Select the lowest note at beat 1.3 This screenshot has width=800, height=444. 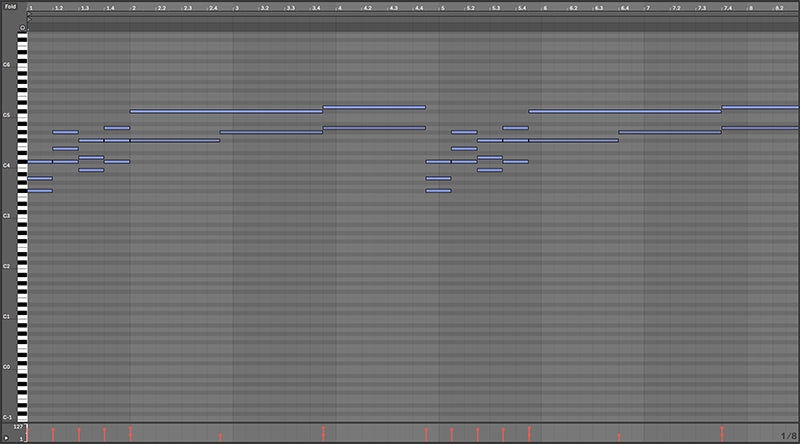(91, 170)
